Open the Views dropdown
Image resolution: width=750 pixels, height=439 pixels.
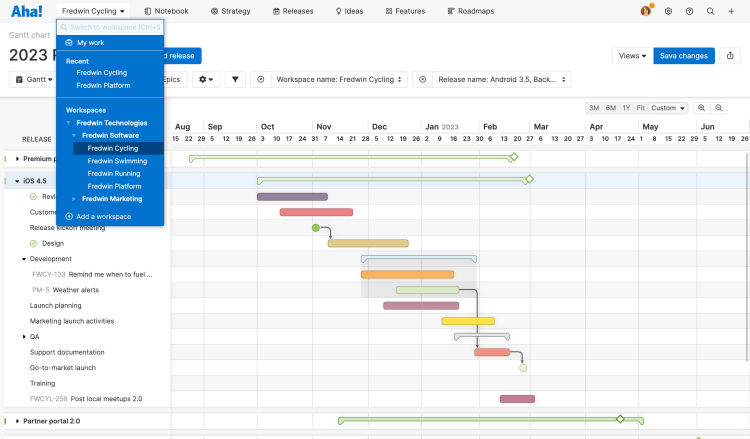[x=632, y=55]
